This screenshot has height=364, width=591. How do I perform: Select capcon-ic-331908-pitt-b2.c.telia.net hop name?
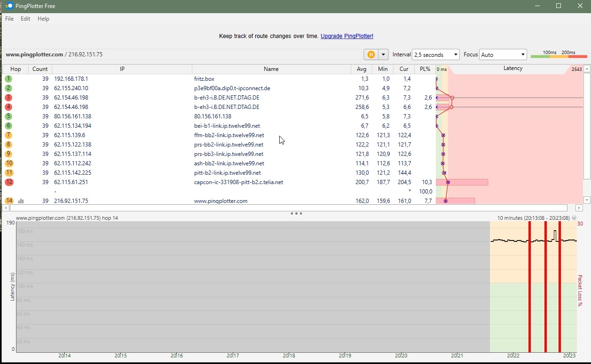pos(238,182)
